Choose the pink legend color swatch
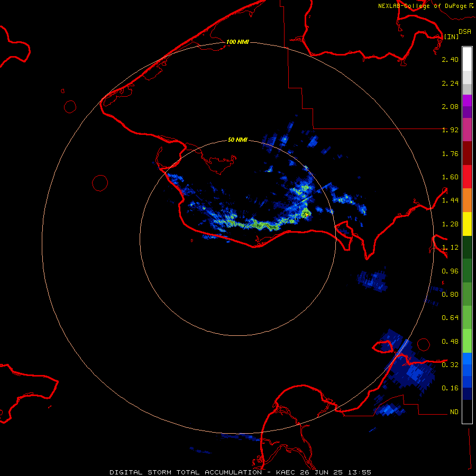The width and height of the screenshot is (476, 476). point(467,130)
